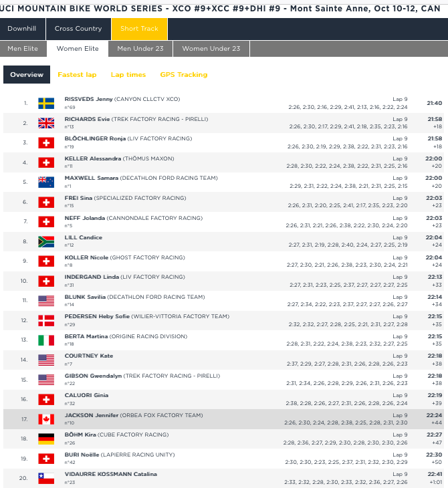Screen dimensions: 448x488
Task: Select rider name JACKSON Jennifer
Action: [92, 416]
